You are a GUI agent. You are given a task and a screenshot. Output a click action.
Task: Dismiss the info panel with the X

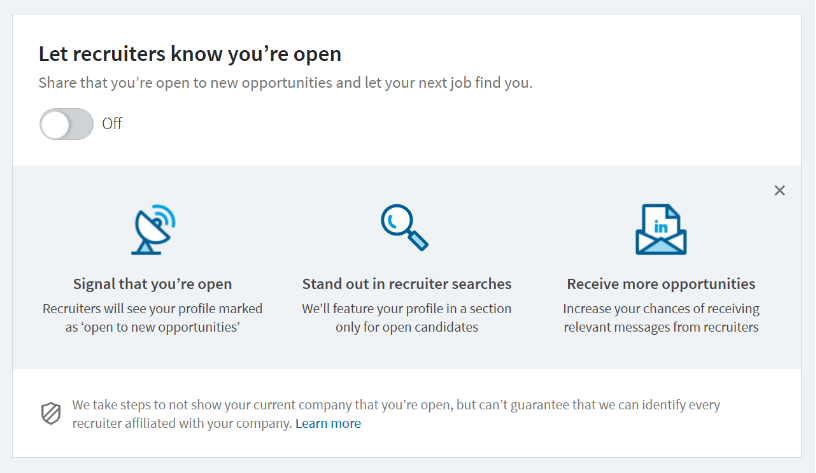[780, 190]
